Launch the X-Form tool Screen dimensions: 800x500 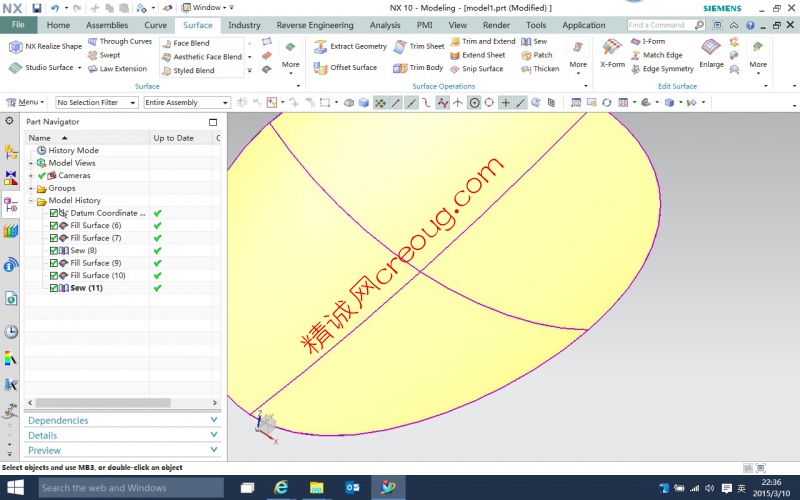click(612, 54)
